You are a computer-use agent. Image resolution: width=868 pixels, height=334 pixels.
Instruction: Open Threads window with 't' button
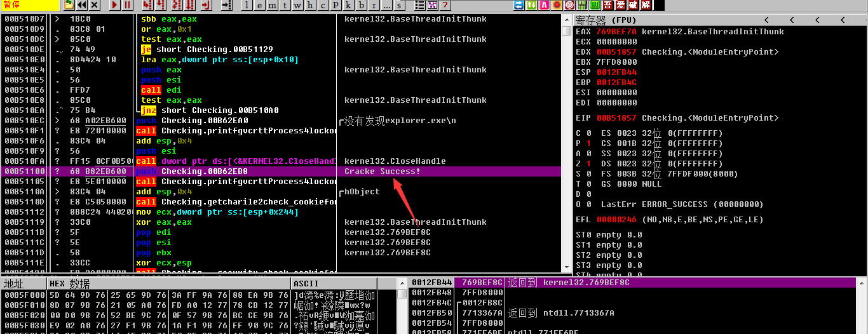click(x=285, y=5)
